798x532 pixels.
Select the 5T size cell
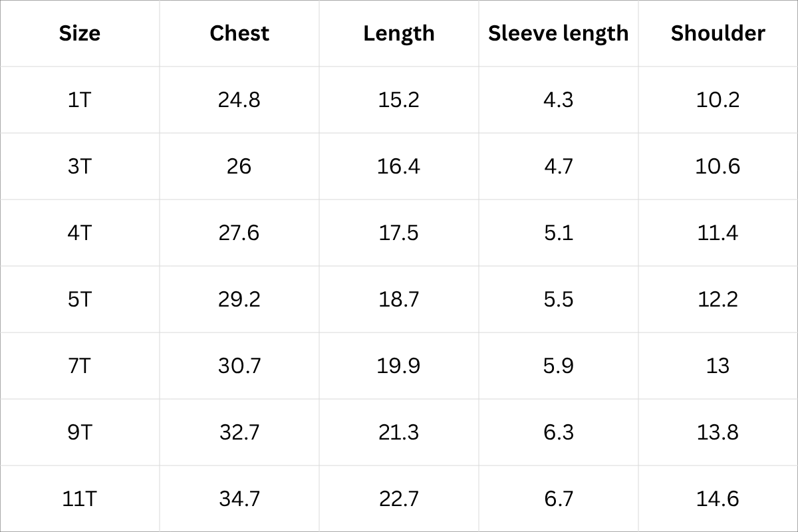[x=80, y=299]
